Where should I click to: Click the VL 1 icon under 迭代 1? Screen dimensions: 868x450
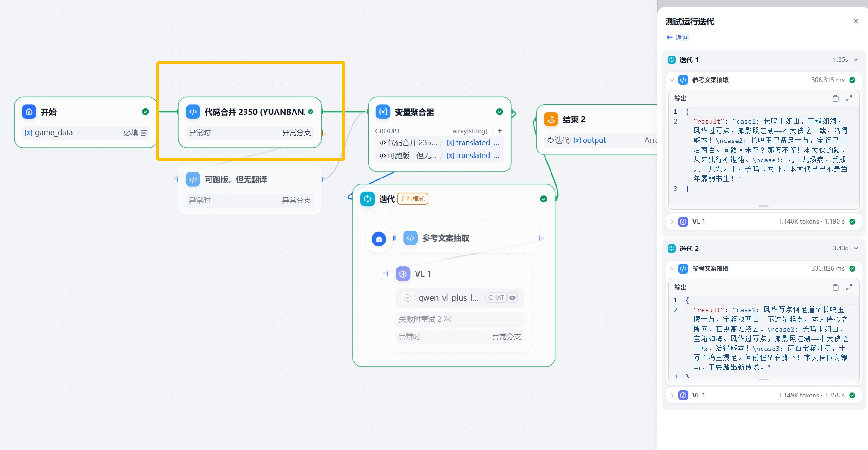pyautogui.click(x=683, y=222)
